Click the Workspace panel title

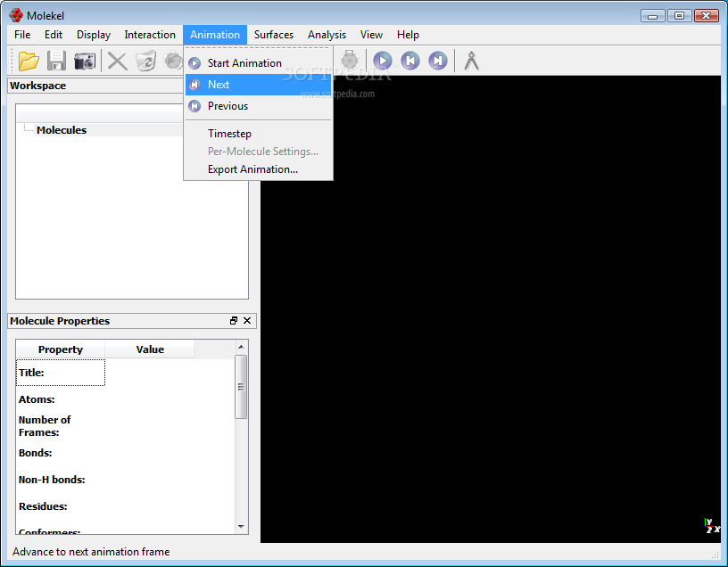pos(38,86)
